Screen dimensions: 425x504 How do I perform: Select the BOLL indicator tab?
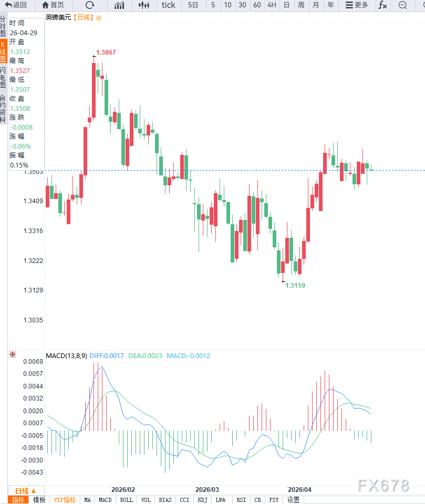click(127, 500)
